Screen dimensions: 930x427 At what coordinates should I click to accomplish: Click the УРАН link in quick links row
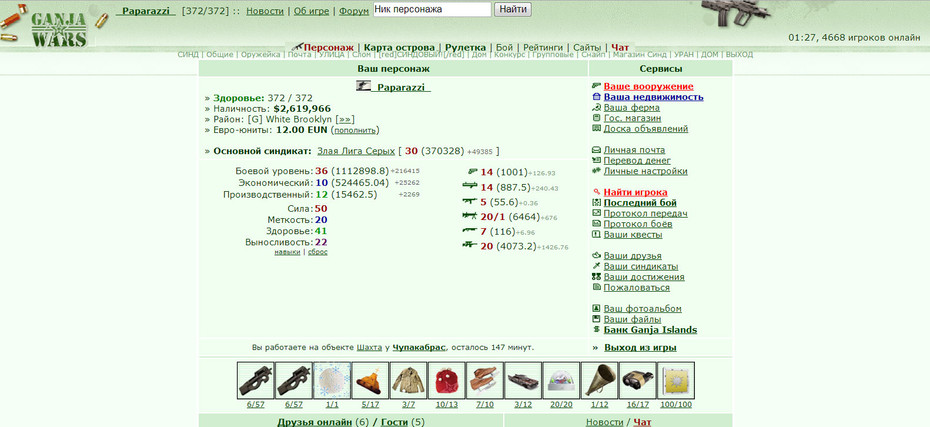click(685, 55)
